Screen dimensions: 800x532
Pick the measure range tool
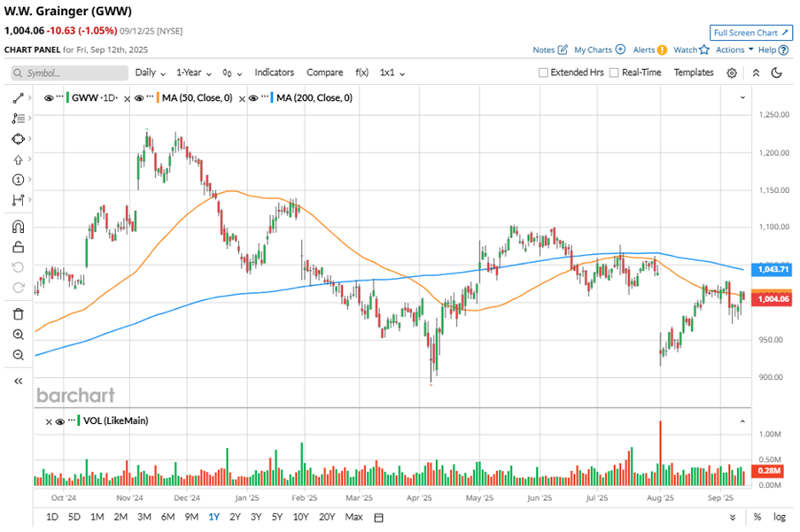pos(18,200)
